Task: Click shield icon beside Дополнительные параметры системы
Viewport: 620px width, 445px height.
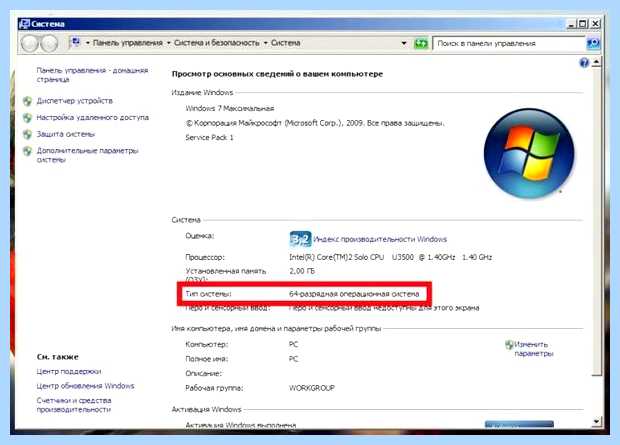Action: pos(27,151)
